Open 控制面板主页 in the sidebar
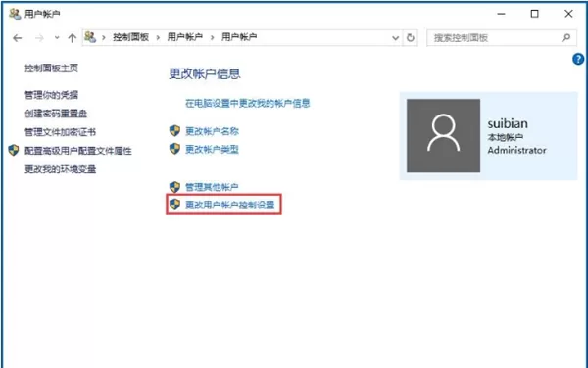Image resolution: width=588 pixels, height=368 pixels. click(51, 69)
